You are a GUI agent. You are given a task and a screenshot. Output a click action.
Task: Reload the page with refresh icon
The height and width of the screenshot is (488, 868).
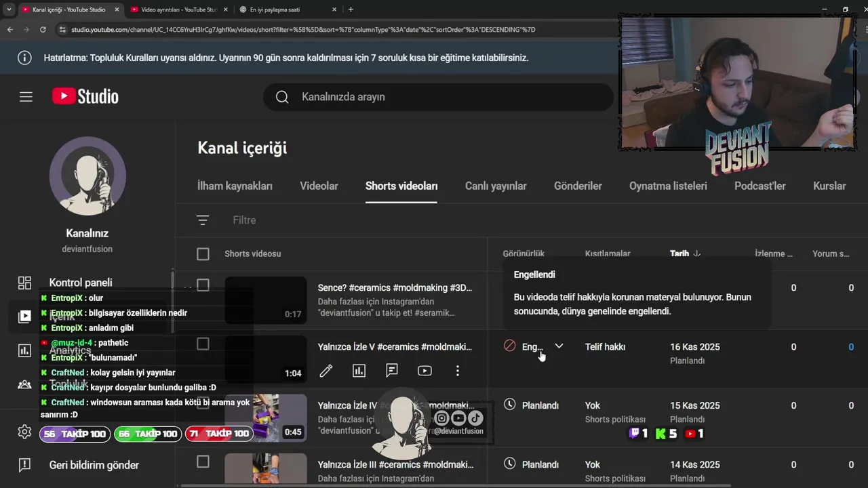tap(43, 30)
